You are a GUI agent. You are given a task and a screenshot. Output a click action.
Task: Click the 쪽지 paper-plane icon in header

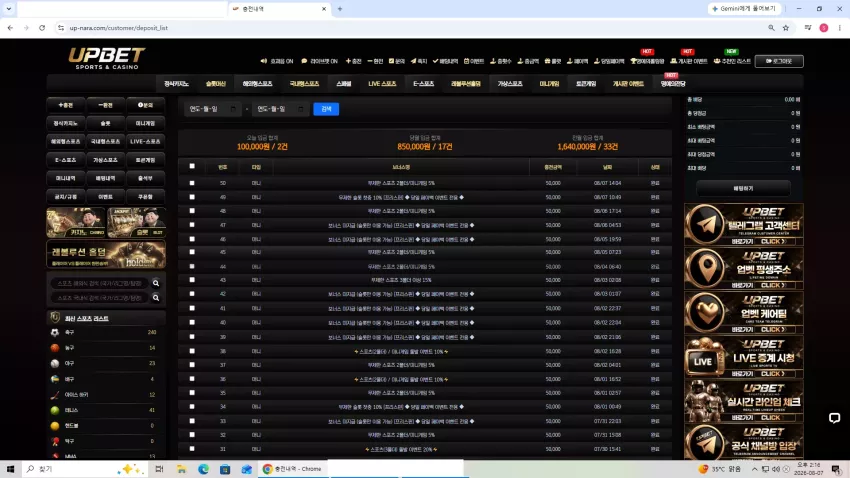tap(418, 61)
